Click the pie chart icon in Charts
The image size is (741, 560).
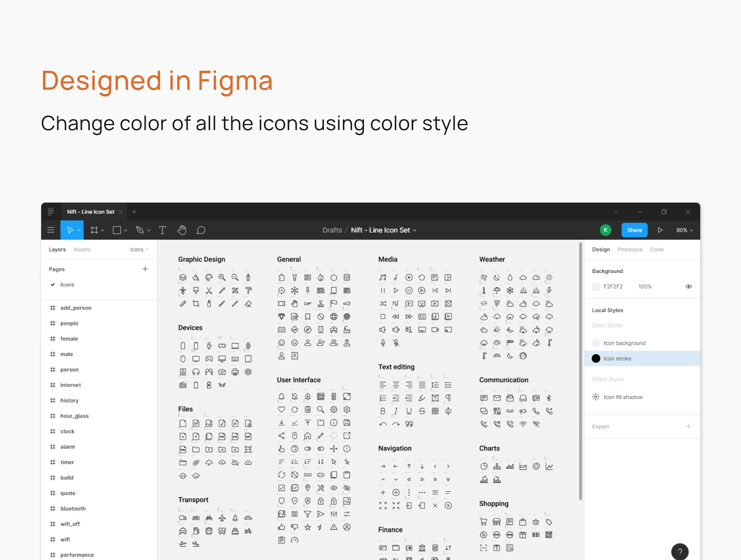484,466
